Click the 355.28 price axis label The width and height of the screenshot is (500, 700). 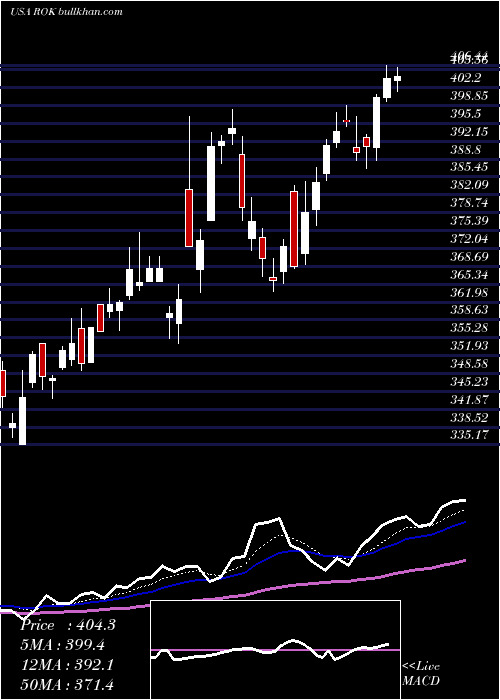pos(469,328)
